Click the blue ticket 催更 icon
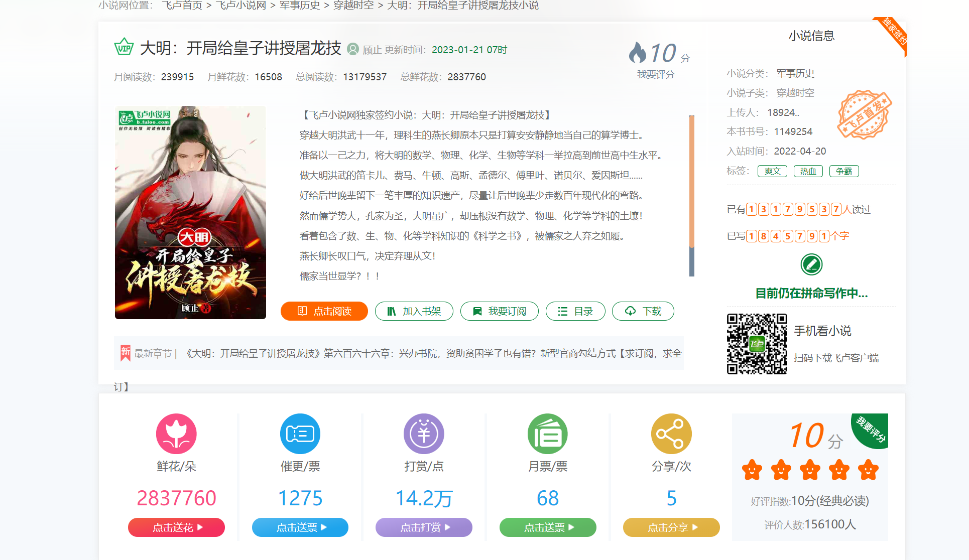This screenshot has width=969, height=560. (x=300, y=434)
